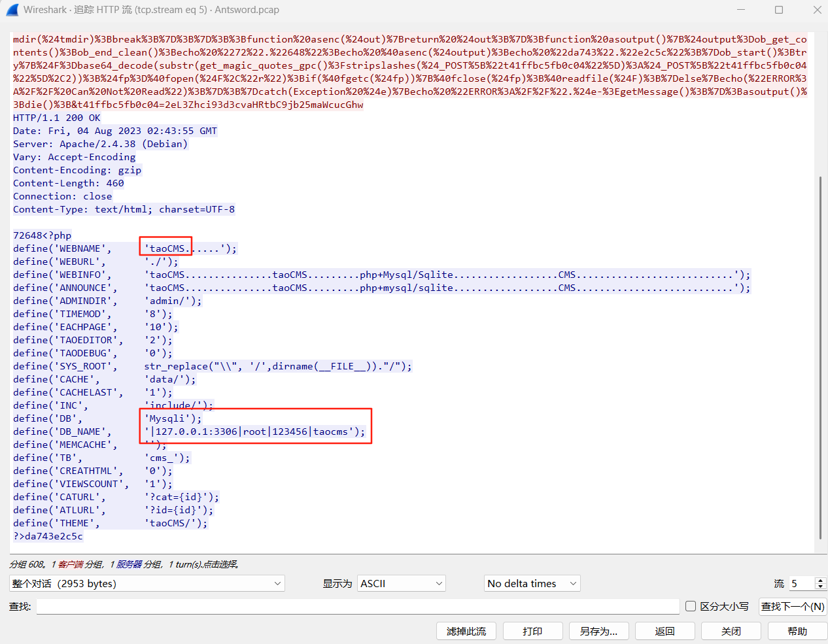Click the vertical scrollbar of the stream text
The image size is (828, 644).
820,356
